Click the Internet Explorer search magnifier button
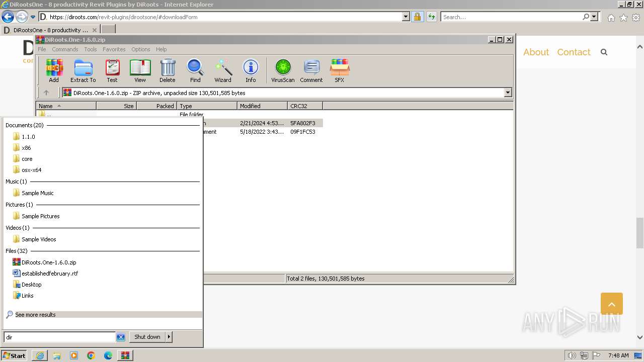This screenshot has height=362, width=644. click(x=586, y=17)
